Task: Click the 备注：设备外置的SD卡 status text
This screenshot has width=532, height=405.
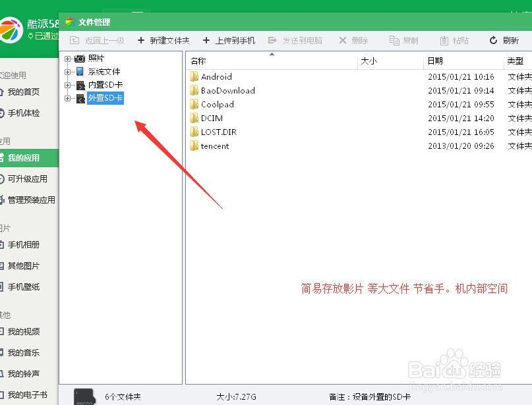Action: (369, 397)
